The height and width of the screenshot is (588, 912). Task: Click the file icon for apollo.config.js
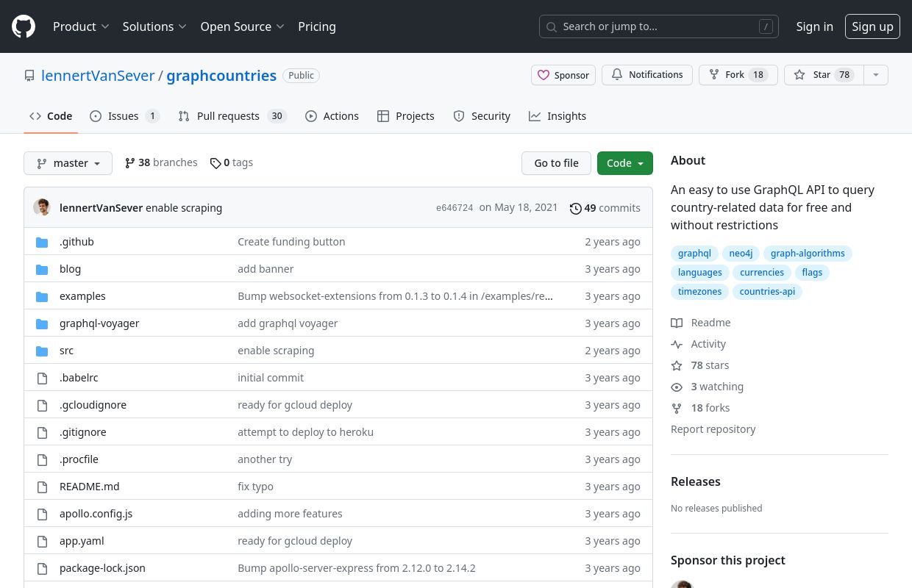click(x=42, y=514)
